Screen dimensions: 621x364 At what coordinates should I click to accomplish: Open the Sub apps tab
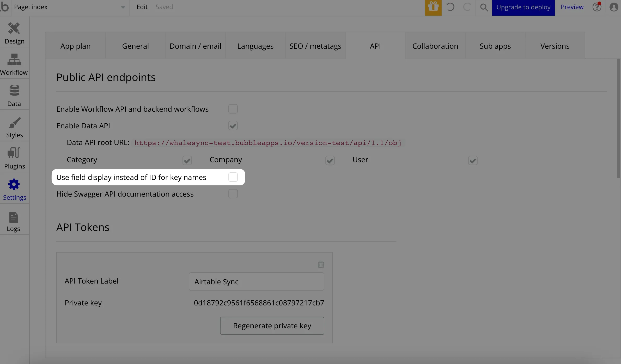click(x=495, y=46)
